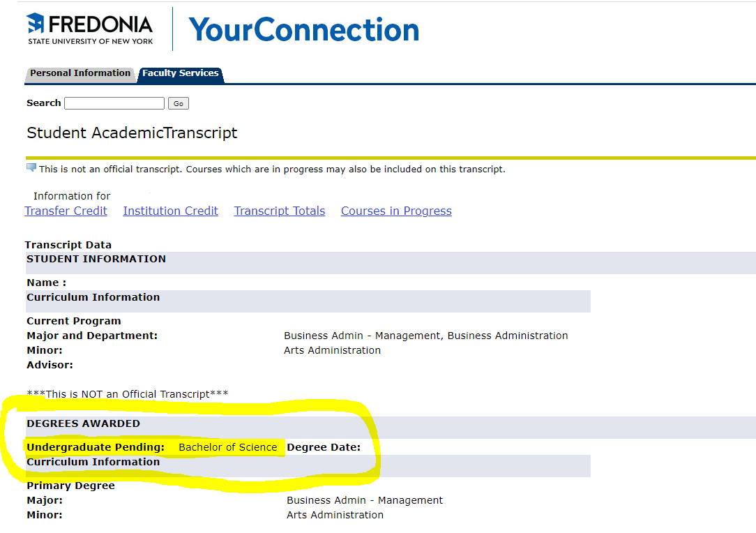Select the Faculty Services tab
756x533 pixels.
(x=181, y=73)
